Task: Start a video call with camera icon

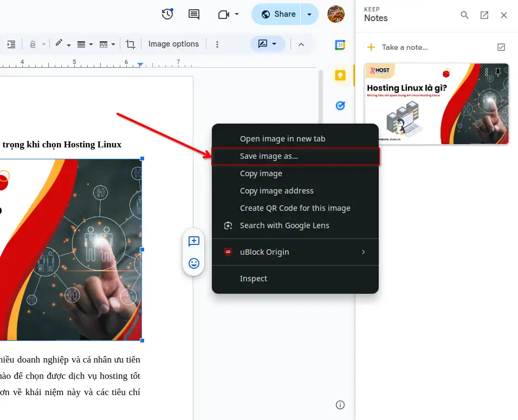Action: click(224, 14)
